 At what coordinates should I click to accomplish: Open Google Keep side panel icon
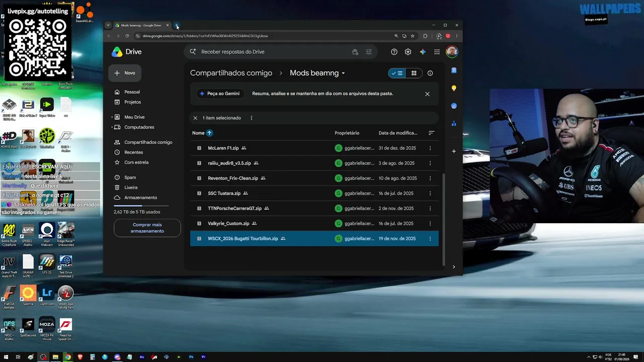[x=454, y=88]
